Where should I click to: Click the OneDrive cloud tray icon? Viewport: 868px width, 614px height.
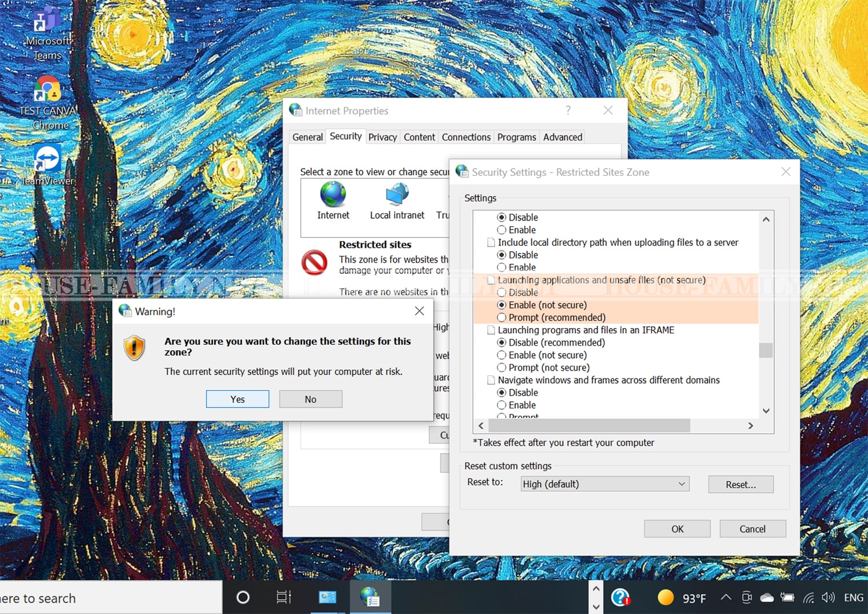(x=767, y=598)
